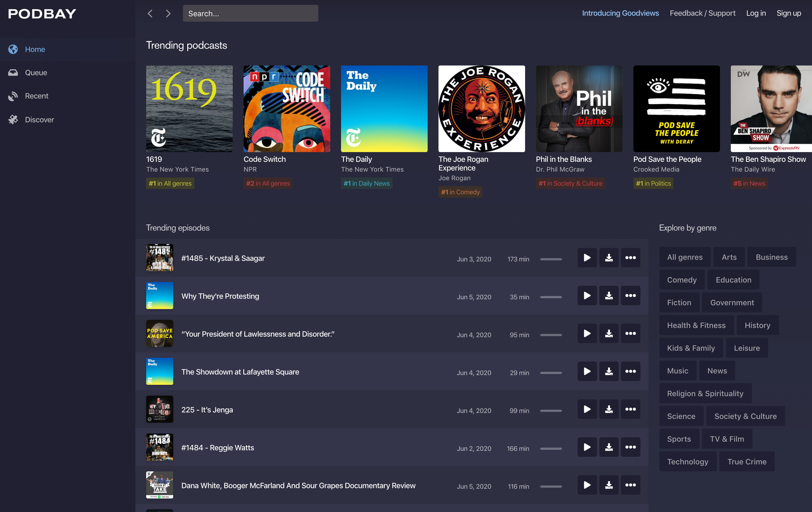The height and width of the screenshot is (512, 812).
Task: Open the Discover section
Action: (39, 119)
